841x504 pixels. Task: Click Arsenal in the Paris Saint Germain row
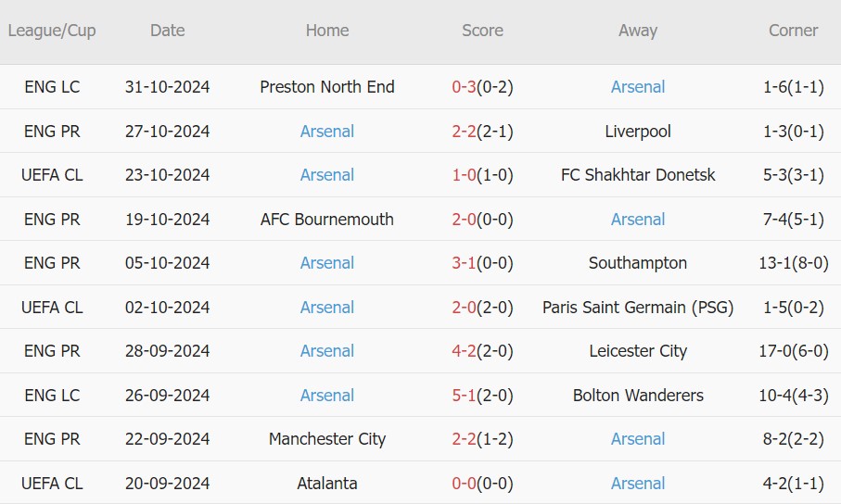(326, 308)
